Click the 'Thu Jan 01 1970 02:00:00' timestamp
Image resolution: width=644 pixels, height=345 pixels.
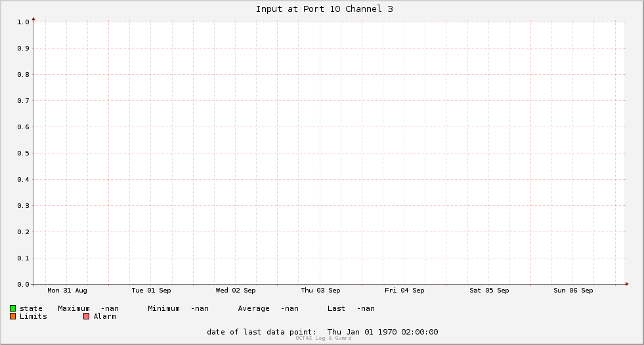383,332
